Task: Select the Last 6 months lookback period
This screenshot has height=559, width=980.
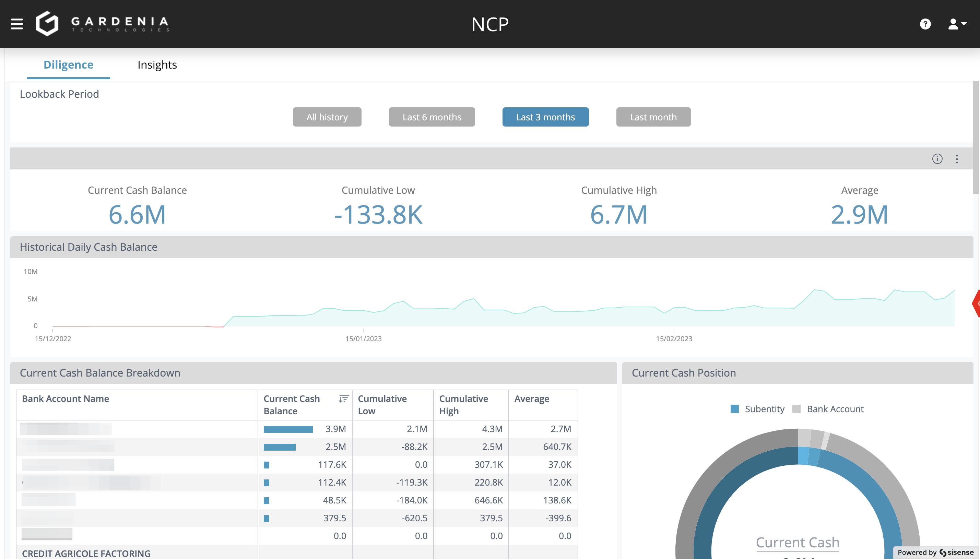Action: (432, 117)
